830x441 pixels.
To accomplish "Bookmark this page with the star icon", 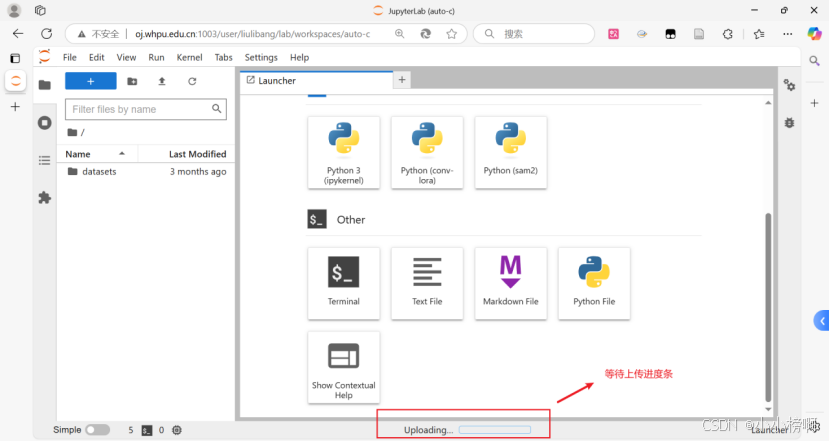I will pos(452,34).
